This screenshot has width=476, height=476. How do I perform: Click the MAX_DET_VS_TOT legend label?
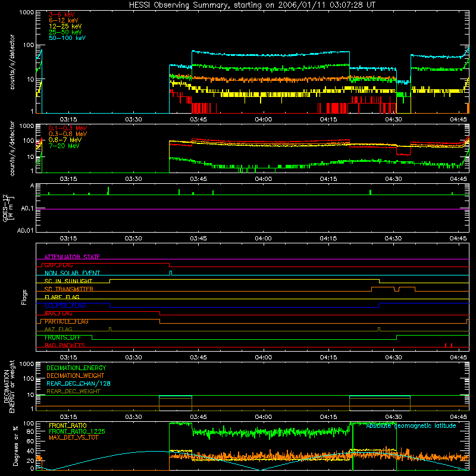(73, 437)
